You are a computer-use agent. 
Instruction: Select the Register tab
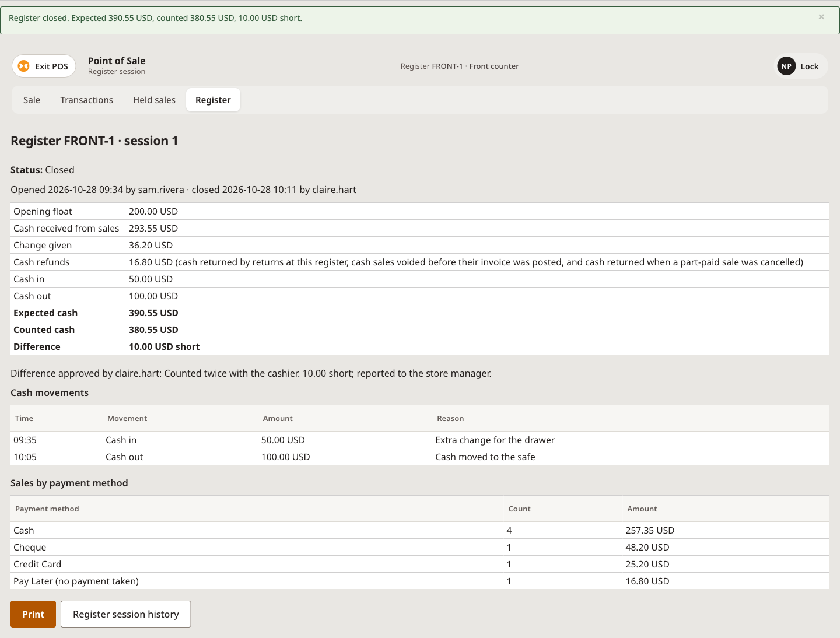[x=213, y=100]
